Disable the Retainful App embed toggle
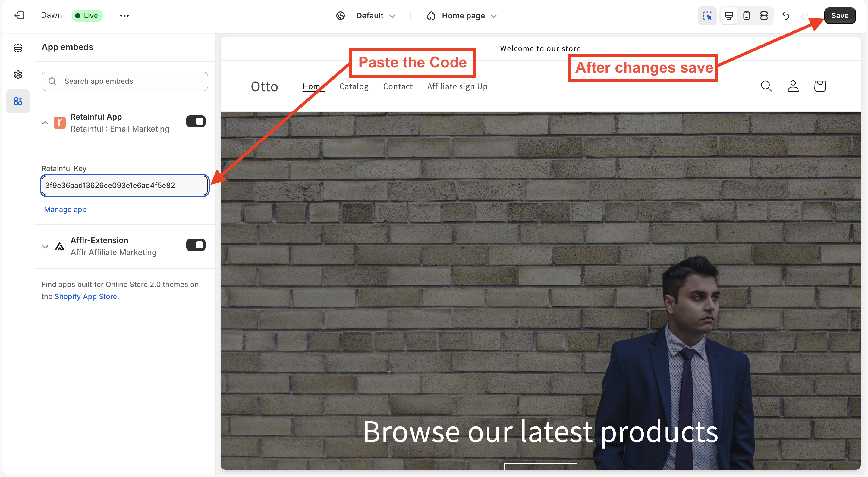 click(x=196, y=122)
